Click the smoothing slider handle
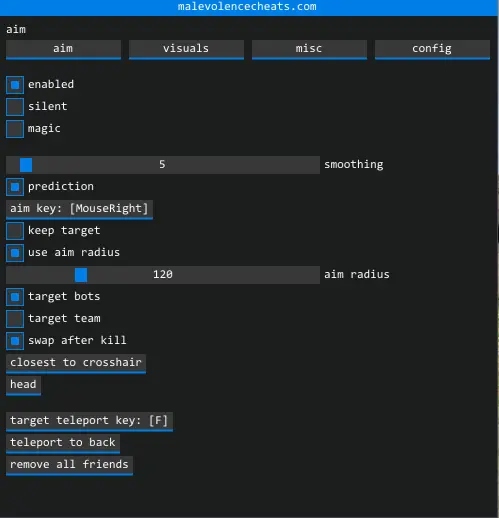This screenshot has height=518, width=499. click(x=26, y=165)
